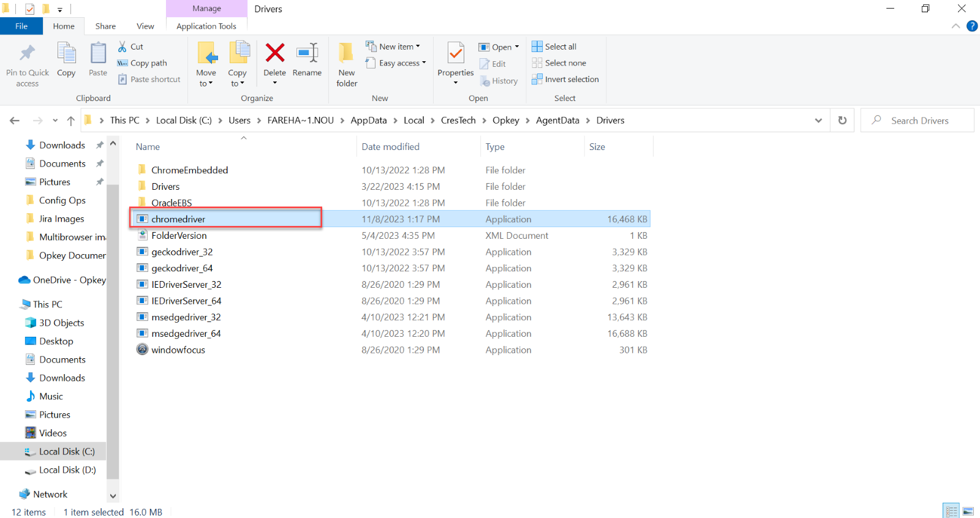Switch to the Home tab
The image size is (980, 518).
click(64, 26)
